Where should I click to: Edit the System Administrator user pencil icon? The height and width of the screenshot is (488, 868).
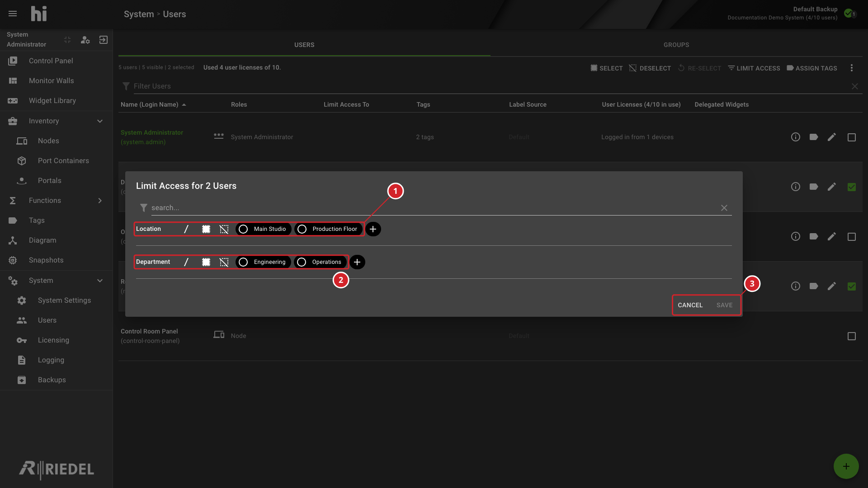832,137
